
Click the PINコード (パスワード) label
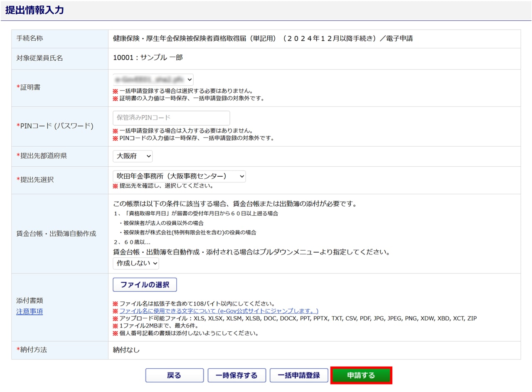click(x=54, y=126)
